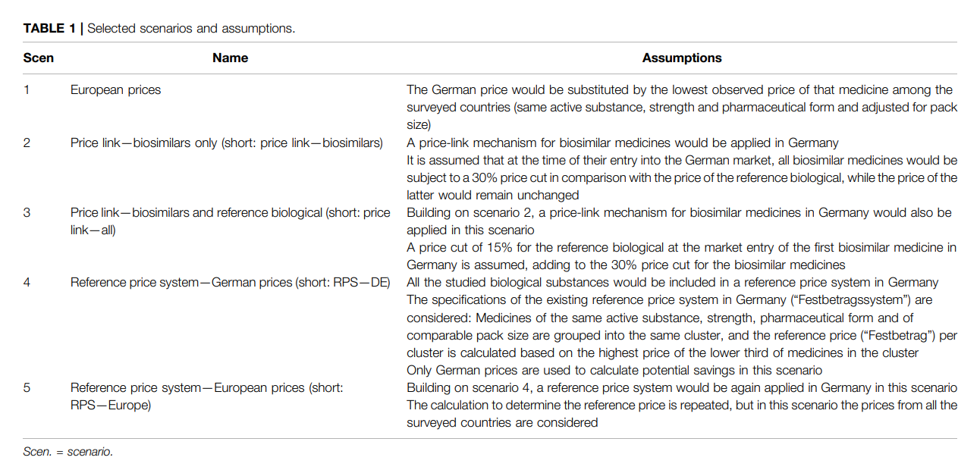980x470 pixels.
Task: Click "Reference price system—German prices" name
Action: point(230,283)
